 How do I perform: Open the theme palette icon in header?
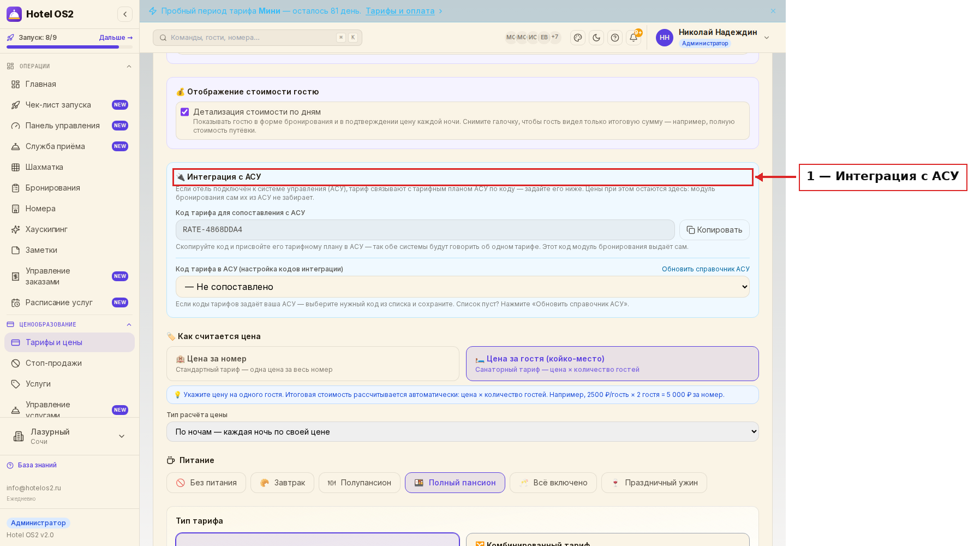[x=578, y=38]
